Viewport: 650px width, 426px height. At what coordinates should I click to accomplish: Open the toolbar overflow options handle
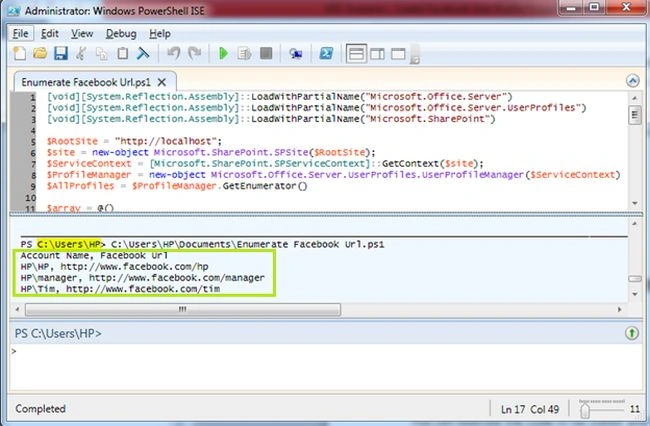click(415, 55)
